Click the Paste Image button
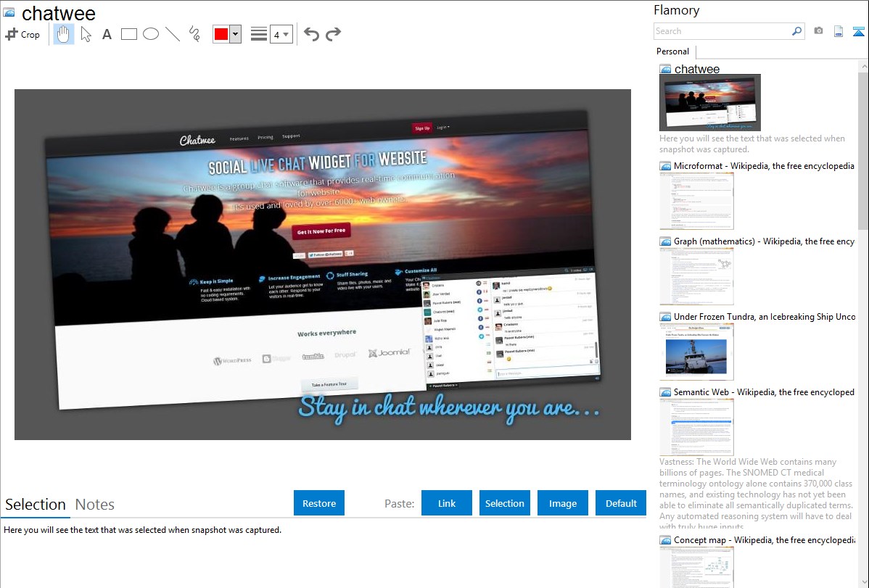This screenshot has height=588, width=869. tap(562, 503)
